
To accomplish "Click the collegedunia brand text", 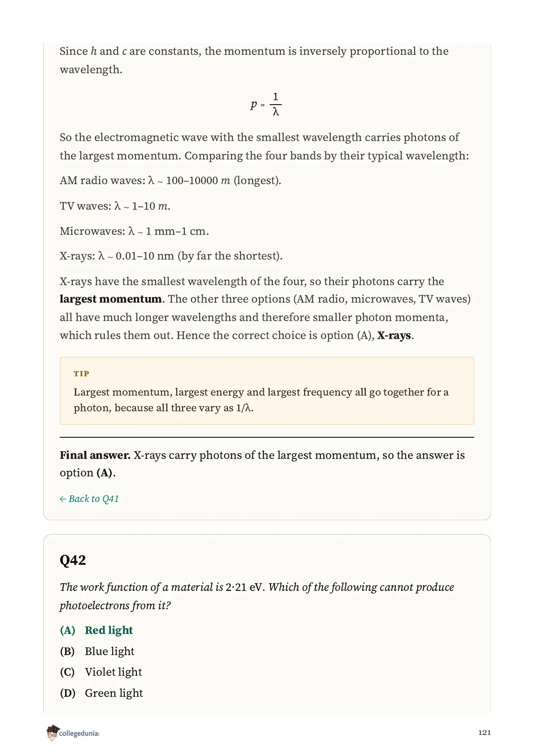I will click(x=79, y=734).
